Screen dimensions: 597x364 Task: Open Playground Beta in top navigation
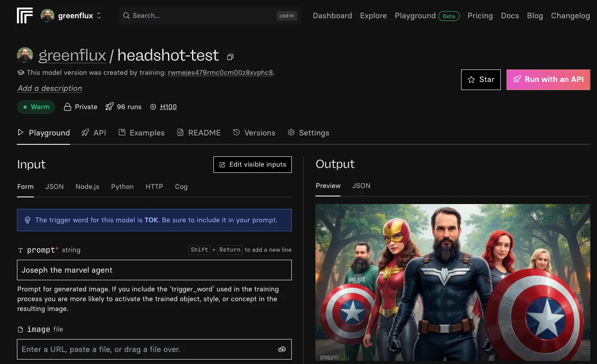coord(426,16)
